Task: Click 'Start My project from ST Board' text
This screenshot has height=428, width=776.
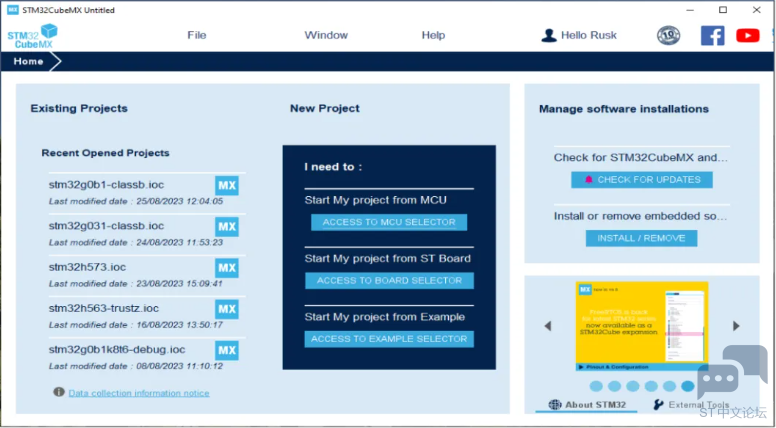Action: pyautogui.click(x=388, y=258)
